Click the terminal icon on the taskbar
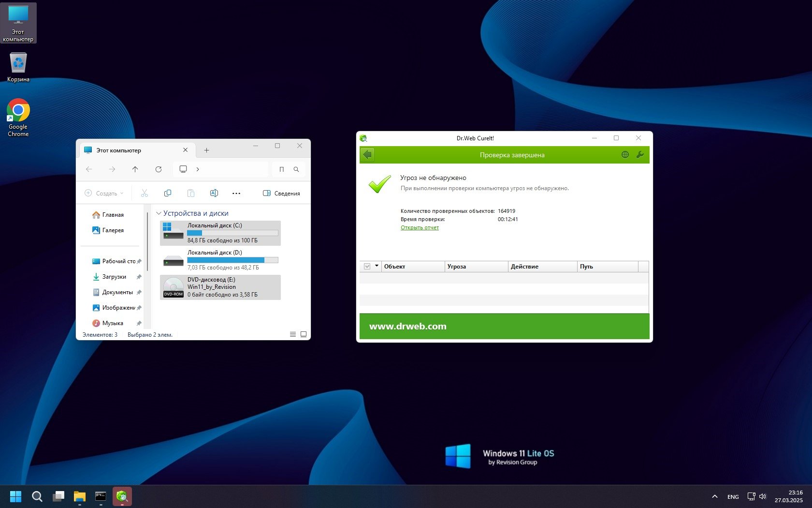The image size is (812, 508). click(101, 496)
